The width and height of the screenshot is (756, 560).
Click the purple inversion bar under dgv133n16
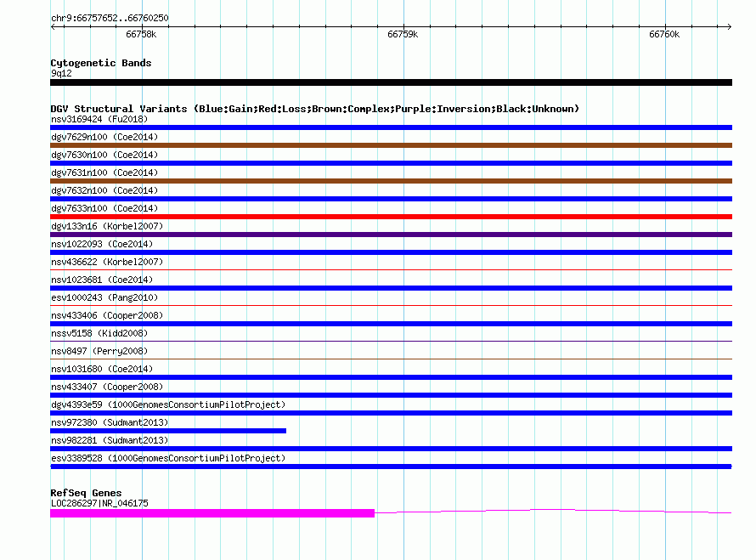coord(391,235)
